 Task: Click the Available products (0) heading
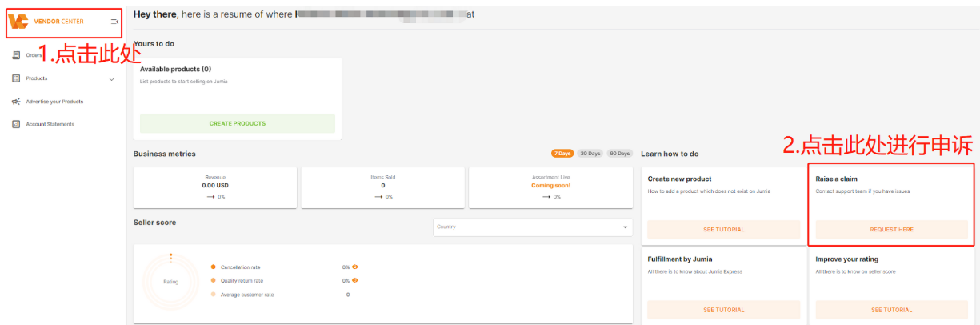click(x=175, y=70)
